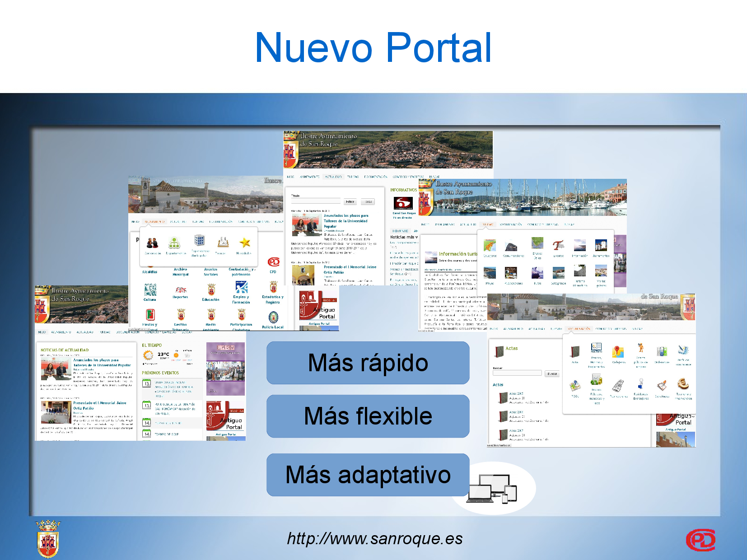Open the http://www.sanroque.es link

375,539
